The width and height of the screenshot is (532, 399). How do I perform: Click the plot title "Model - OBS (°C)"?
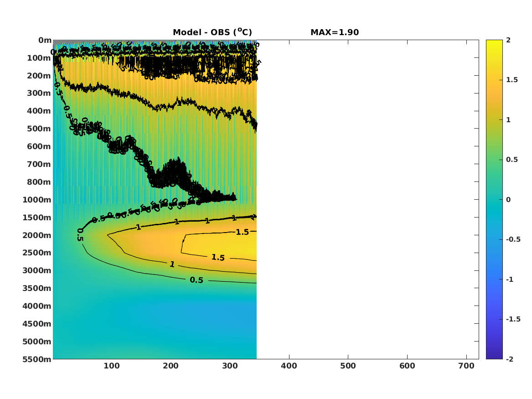pyautogui.click(x=212, y=32)
